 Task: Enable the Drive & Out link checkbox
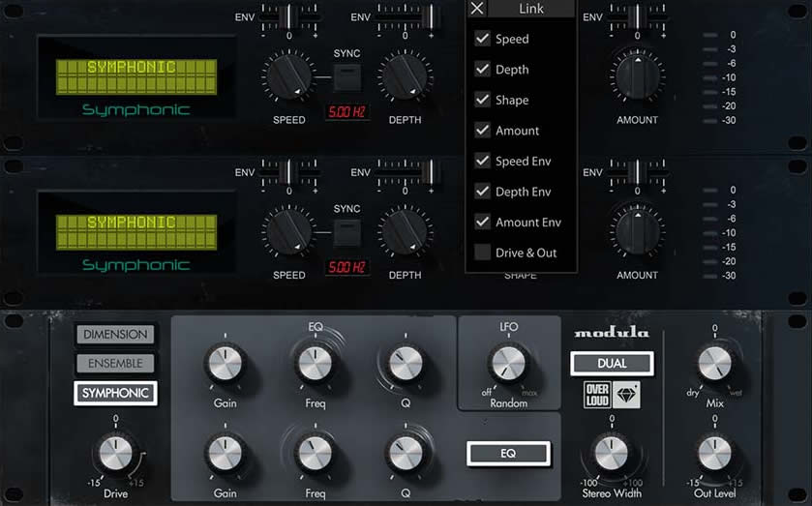[x=483, y=253]
